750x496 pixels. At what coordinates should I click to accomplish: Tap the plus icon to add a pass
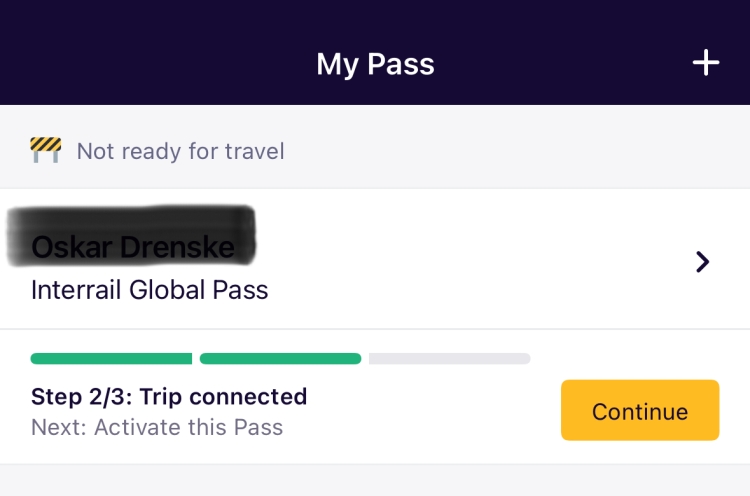(706, 63)
